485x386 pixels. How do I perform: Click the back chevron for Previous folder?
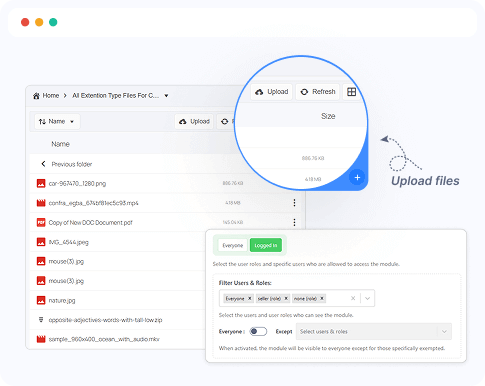pyautogui.click(x=43, y=164)
